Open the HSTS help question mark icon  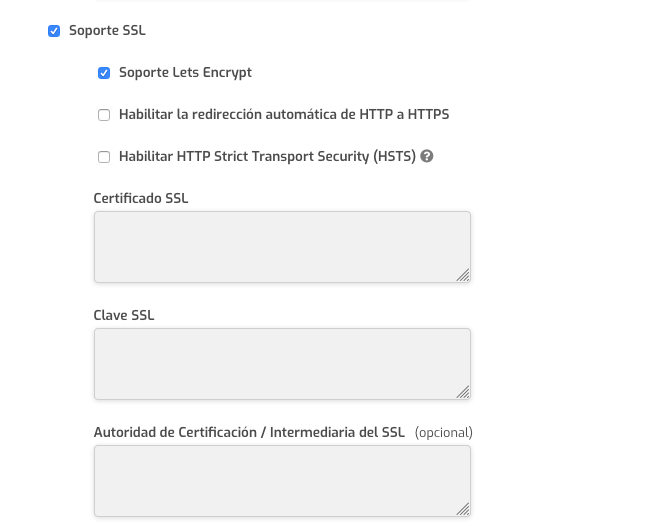coord(427,156)
